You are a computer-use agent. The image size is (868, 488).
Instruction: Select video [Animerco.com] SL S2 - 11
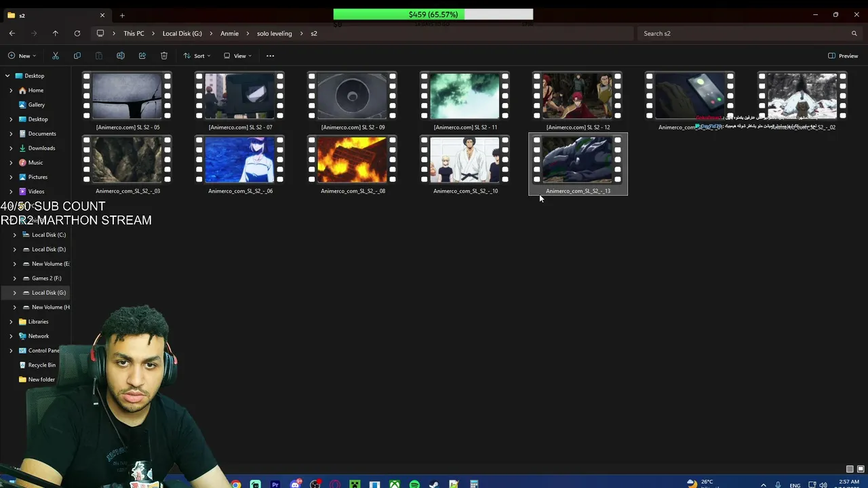[x=465, y=101]
